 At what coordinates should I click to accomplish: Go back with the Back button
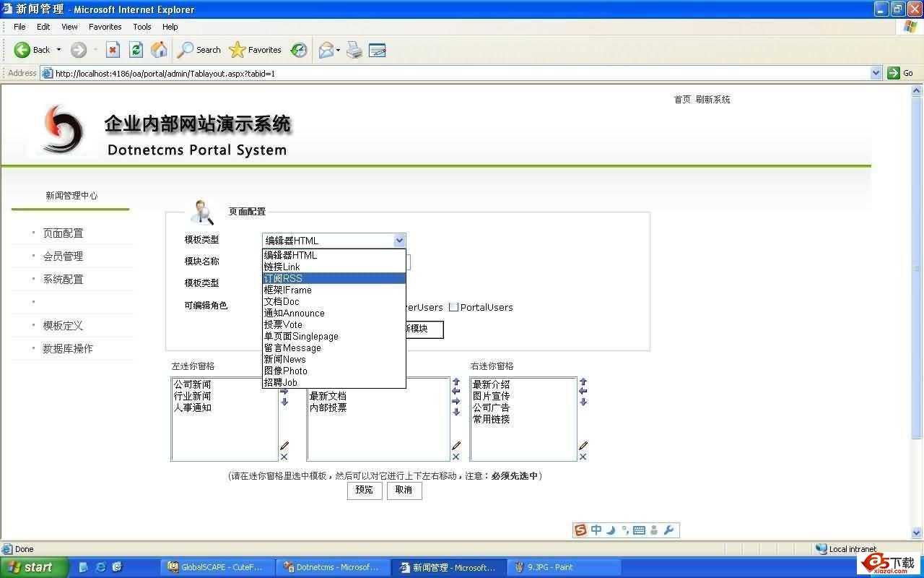click(32, 50)
